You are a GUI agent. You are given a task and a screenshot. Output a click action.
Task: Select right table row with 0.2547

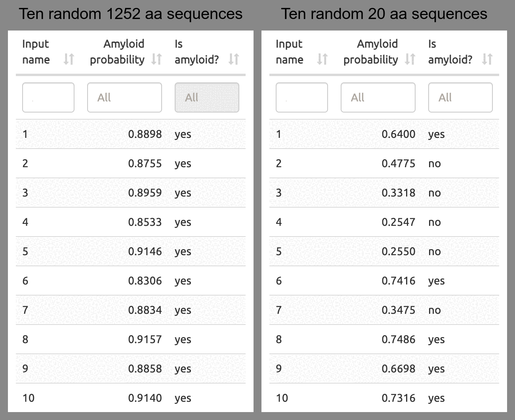point(384,222)
